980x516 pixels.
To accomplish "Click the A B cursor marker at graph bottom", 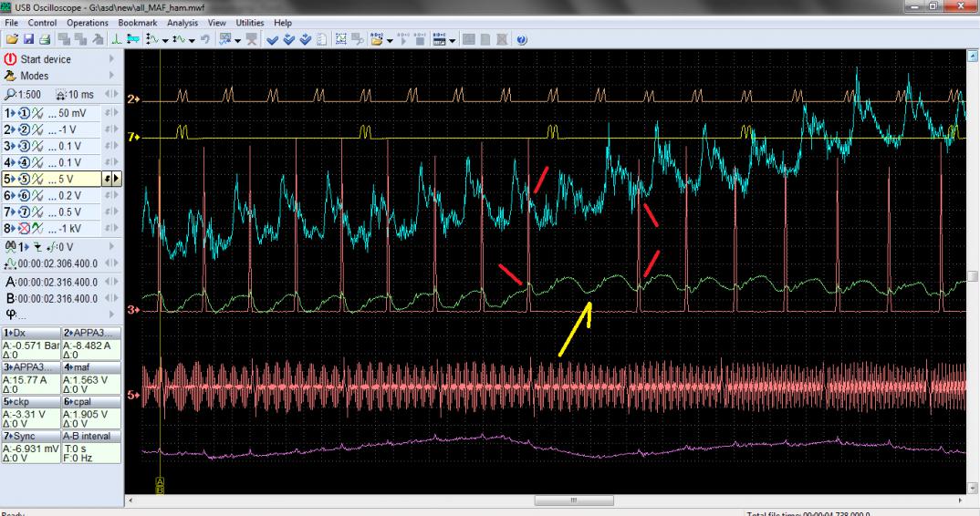I will 160,485.
